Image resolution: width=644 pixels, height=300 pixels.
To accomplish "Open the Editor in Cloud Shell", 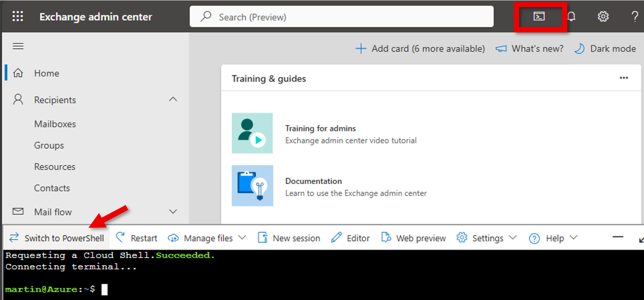I will [351, 238].
